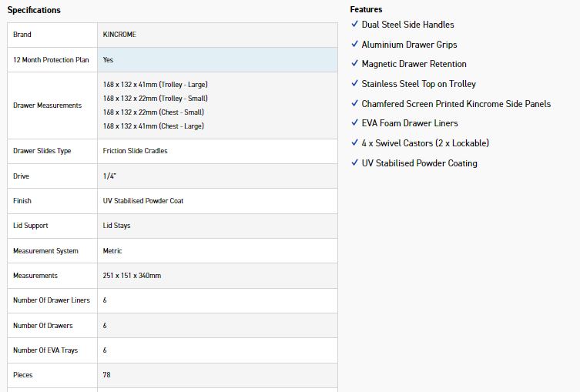Select the tick icon for Magnetic Drawer Retention
The image size is (580, 392).
click(x=354, y=64)
